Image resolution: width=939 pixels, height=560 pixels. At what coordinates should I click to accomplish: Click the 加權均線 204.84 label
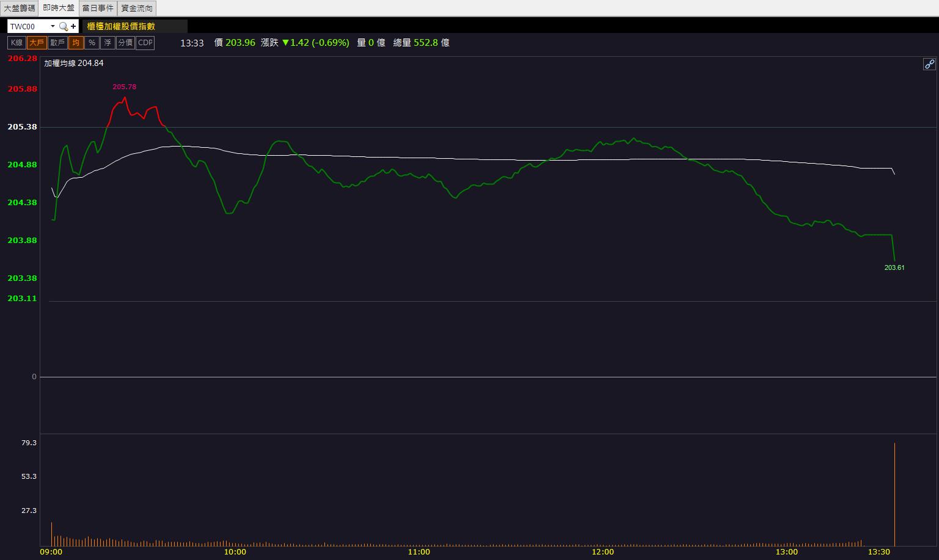[x=74, y=63]
